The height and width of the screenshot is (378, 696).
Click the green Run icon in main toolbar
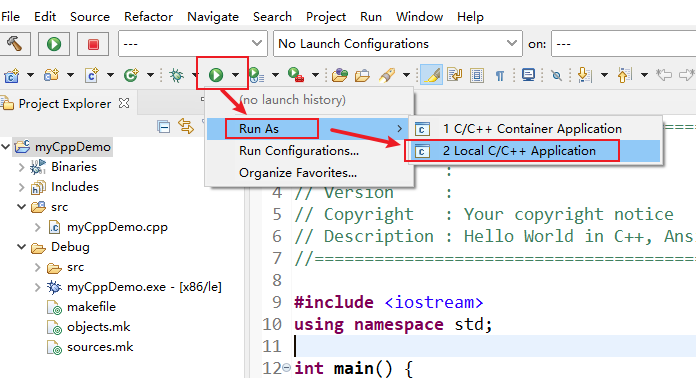pos(216,75)
